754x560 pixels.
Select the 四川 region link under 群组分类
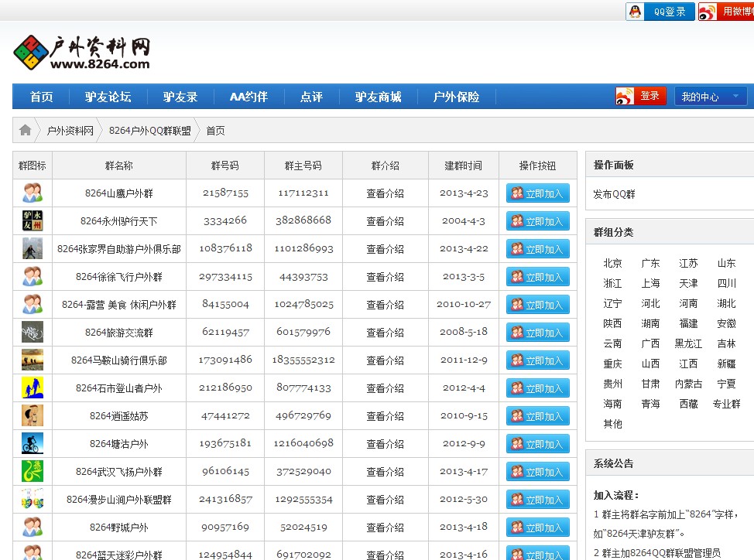pos(725,283)
